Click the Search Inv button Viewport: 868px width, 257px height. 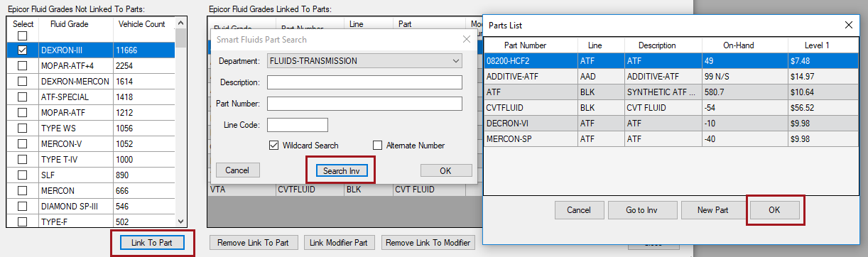pos(341,171)
